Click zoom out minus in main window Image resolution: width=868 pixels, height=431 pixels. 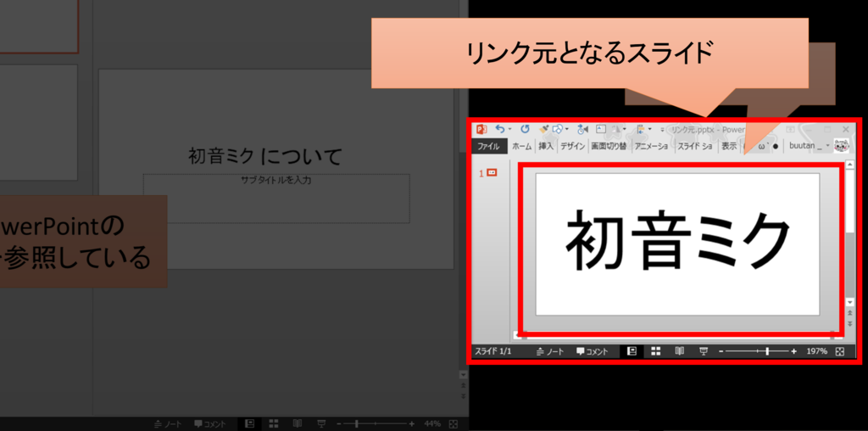coord(338,424)
